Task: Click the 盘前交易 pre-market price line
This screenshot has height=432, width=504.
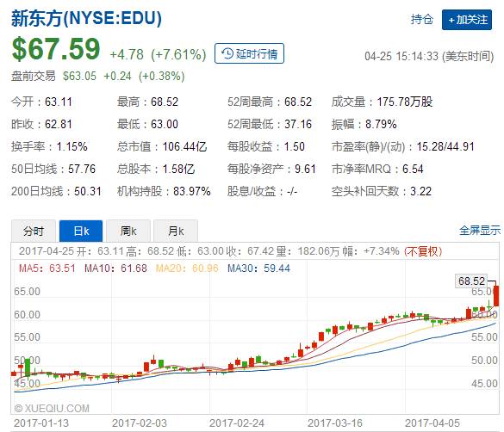Action: coord(98,76)
